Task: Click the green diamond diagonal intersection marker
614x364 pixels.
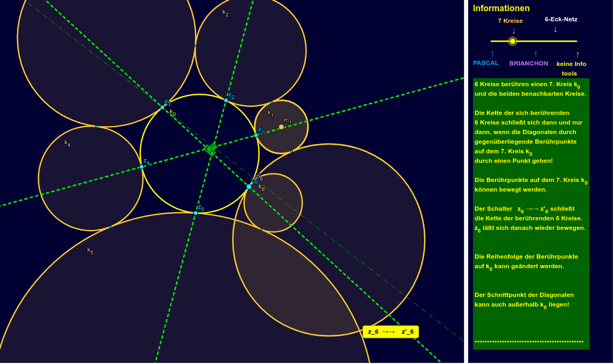Action: pos(211,149)
